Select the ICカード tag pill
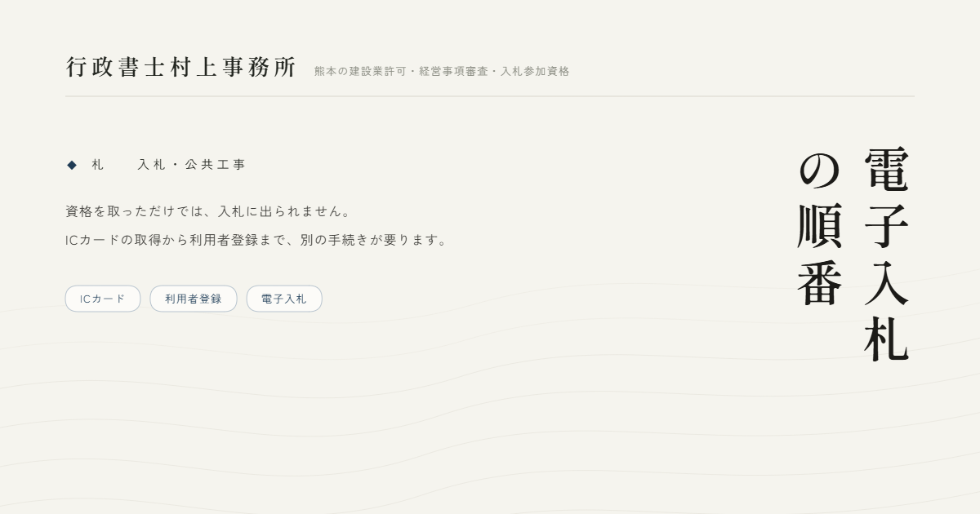Viewport: 980px width, 514px height. [x=103, y=299]
